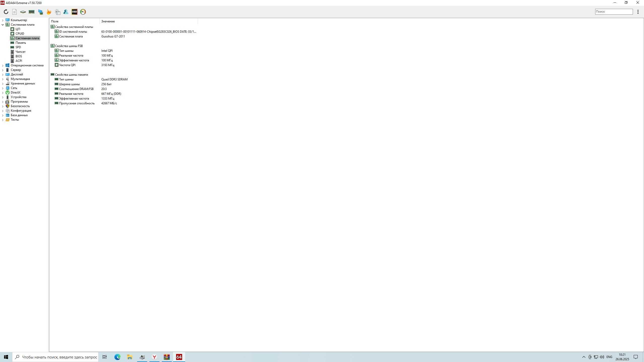Select Безопасность in the tree
644x362 pixels.
click(x=20, y=106)
